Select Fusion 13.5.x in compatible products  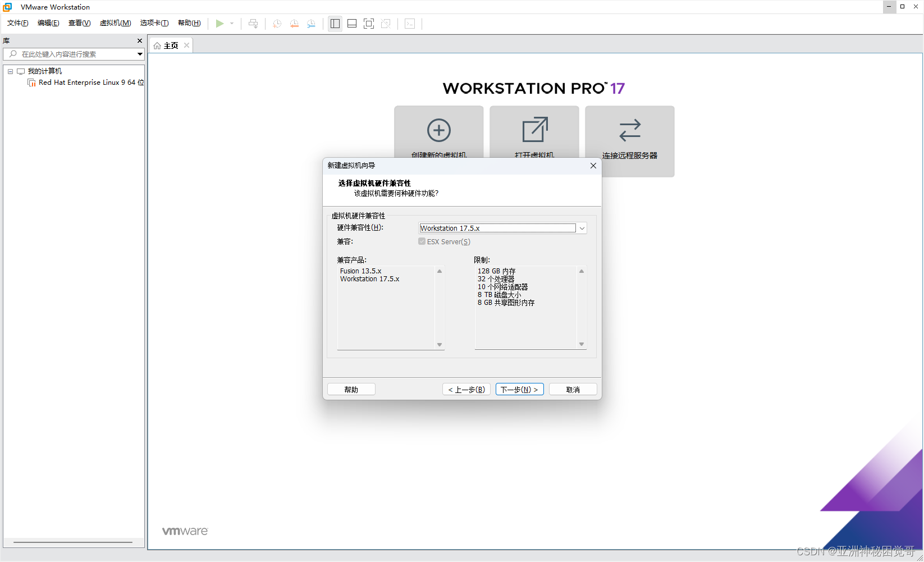click(x=360, y=271)
